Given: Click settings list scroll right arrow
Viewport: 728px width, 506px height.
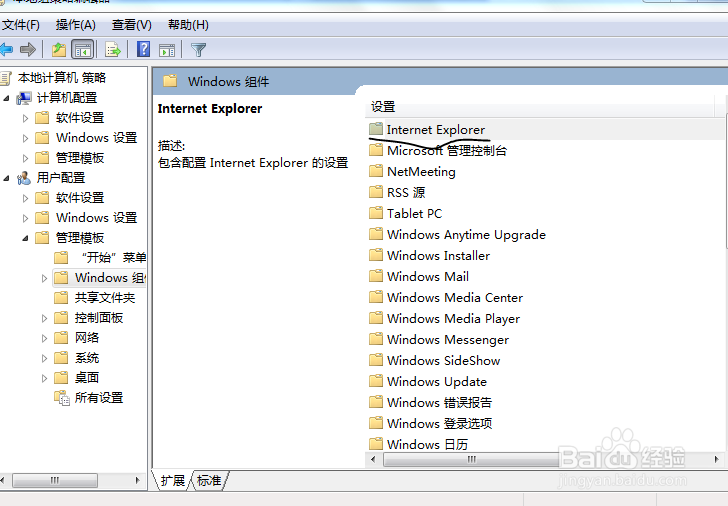Looking at the screenshot, I should point(717,460).
